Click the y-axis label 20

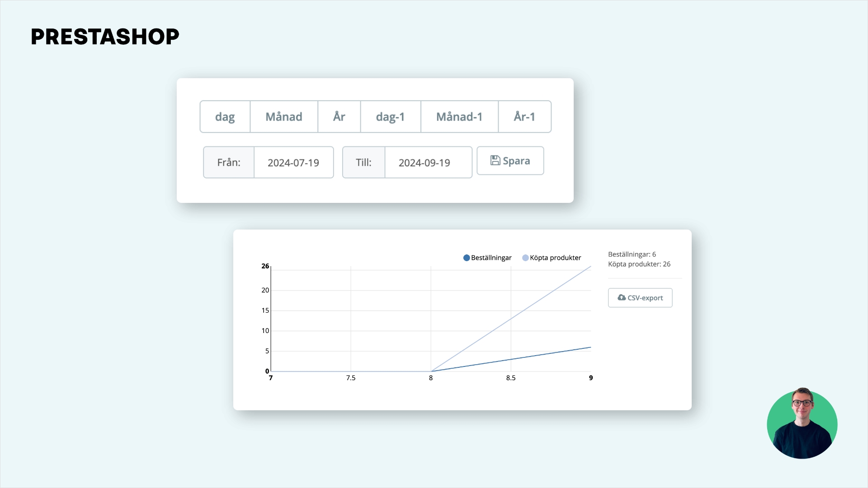click(x=265, y=290)
